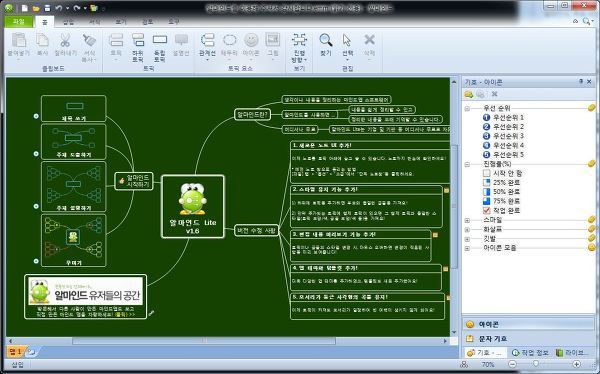The width and height of the screenshot is (600, 374).
Task: Switch to the 보기 ribbon tab
Action: (121, 22)
